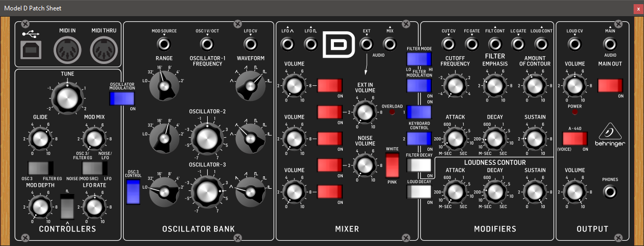Click the Oscillator-3 frequency knob
This screenshot has height=246, width=644.
pos(207,191)
